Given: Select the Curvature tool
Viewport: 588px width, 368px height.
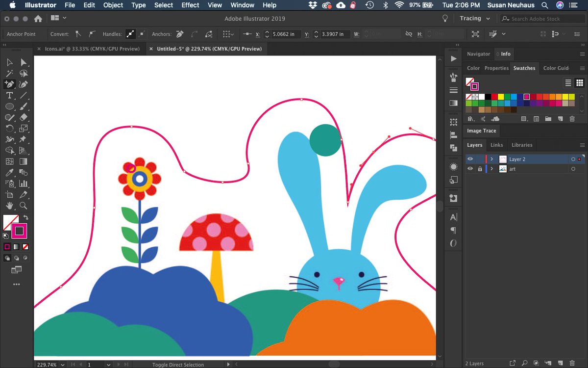Looking at the screenshot, I should coord(23,84).
